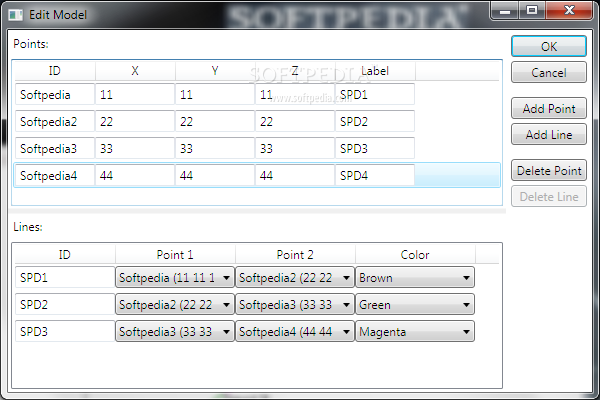
Task: Open the Magenta color dropdown
Action: click(x=415, y=331)
